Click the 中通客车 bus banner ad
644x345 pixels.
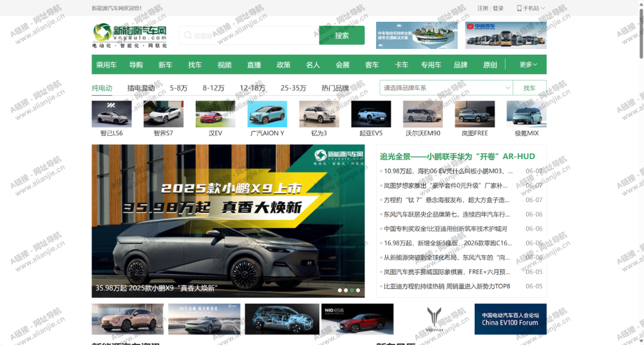pos(506,35)
